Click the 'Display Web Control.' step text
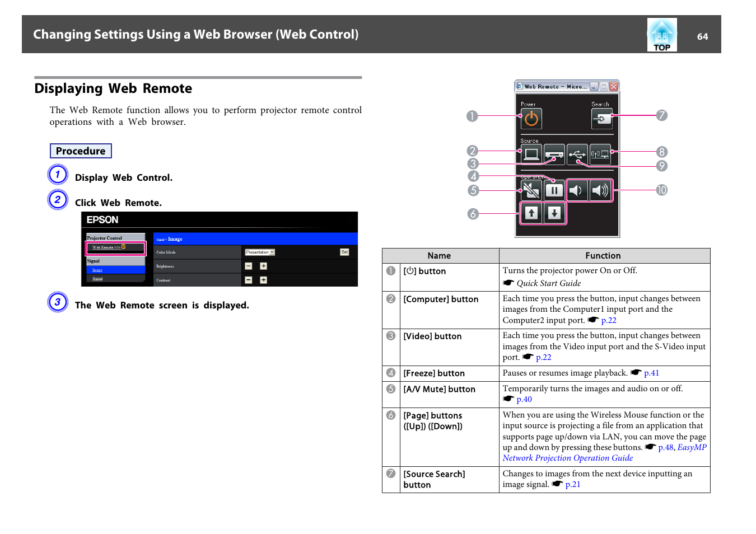The width and height of the screenshot is (756, 534). pos(124,177)
